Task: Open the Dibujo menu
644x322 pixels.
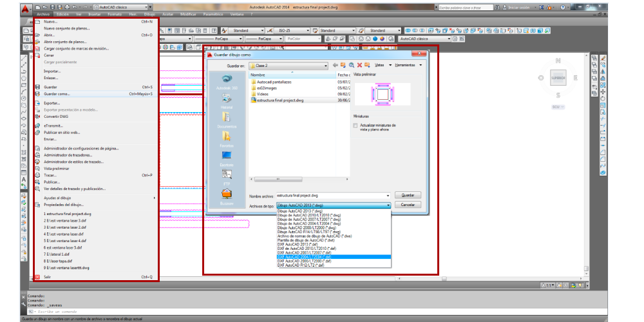Action: (x=149, y=14)
